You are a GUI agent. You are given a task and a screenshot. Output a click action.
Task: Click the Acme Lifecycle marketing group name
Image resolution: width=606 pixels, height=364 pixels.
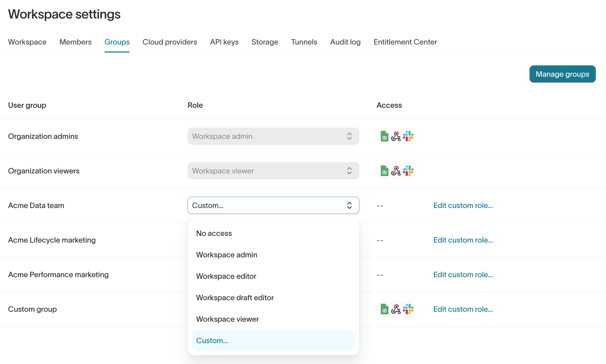[x=52, y=240]
